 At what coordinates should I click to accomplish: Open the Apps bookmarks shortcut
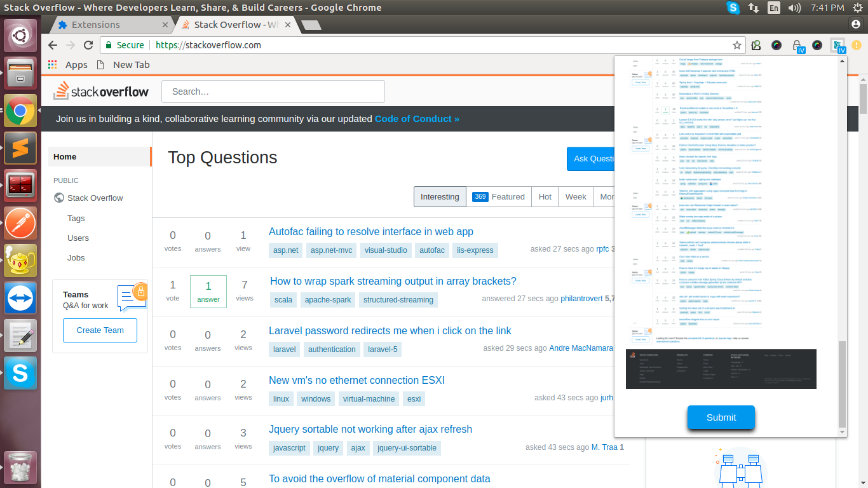(x=69, y=64)
